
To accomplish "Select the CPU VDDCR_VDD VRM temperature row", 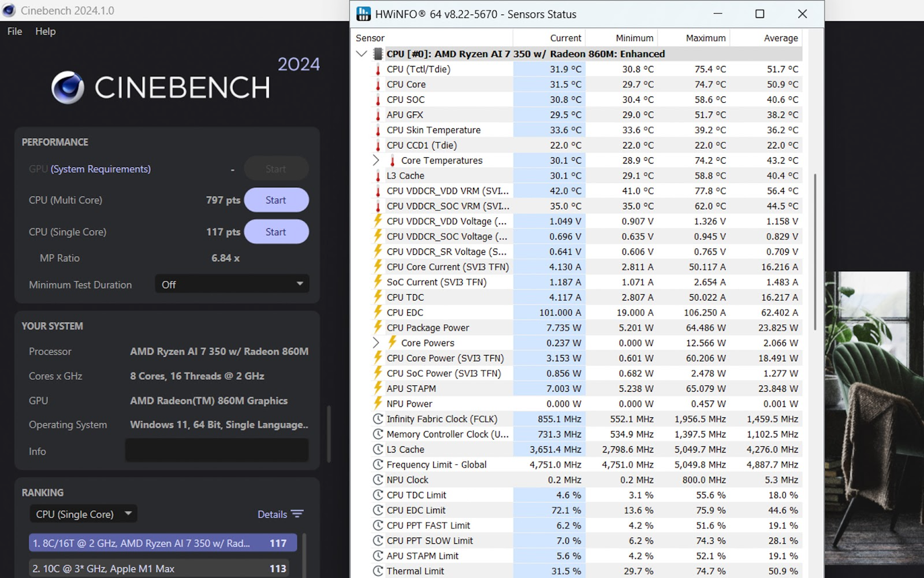I will coord(586,191).
